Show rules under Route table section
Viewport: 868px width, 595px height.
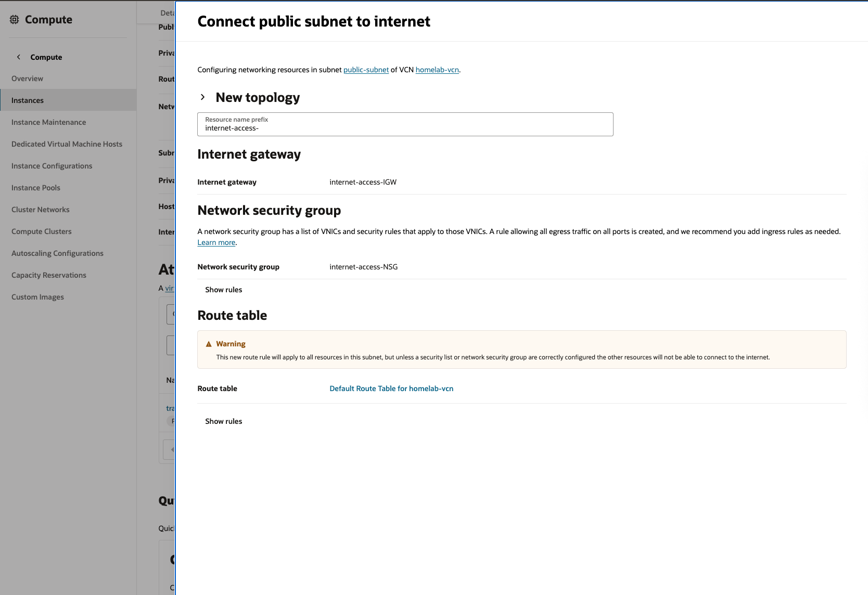(223, 421)
